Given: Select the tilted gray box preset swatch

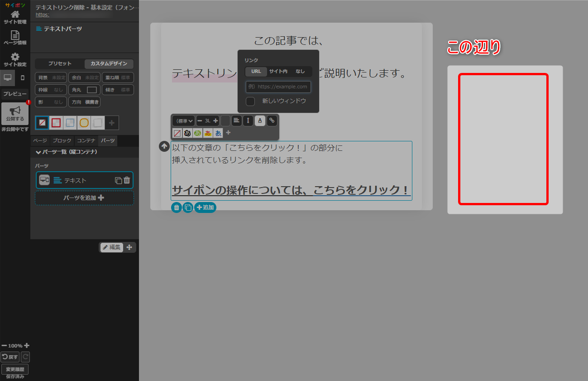Looking at the screenshot, I should click(98, 123).
